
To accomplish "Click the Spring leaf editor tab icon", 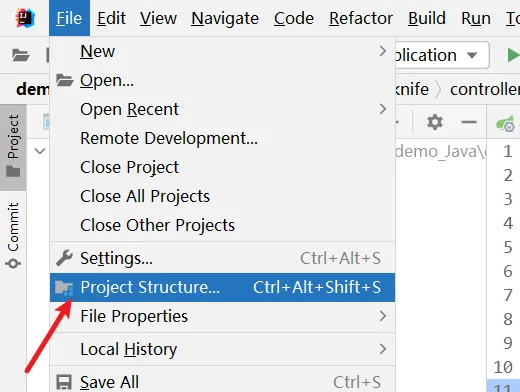I will 506,123.
